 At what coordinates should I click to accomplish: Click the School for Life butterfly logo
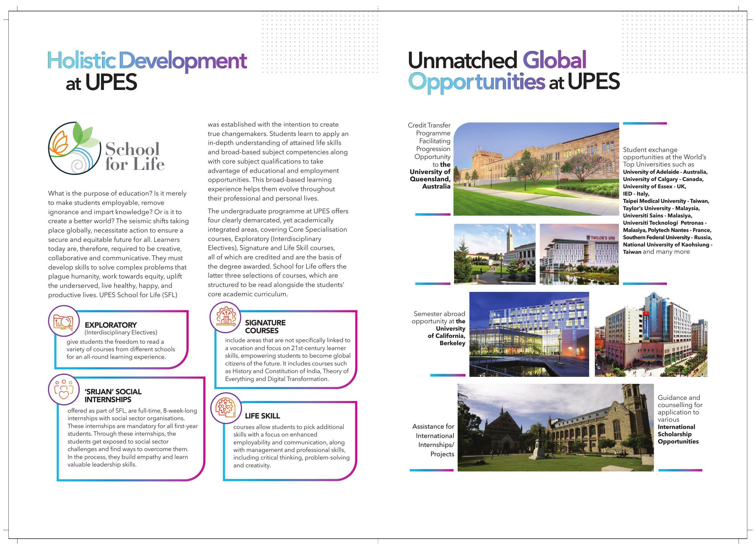point(75,148)
